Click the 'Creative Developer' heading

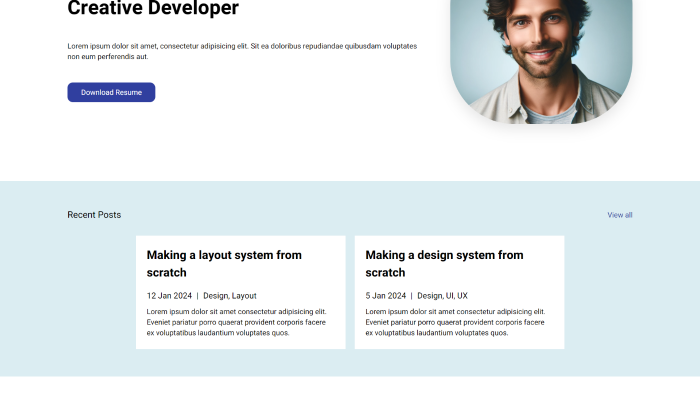[x=153, y=8]
